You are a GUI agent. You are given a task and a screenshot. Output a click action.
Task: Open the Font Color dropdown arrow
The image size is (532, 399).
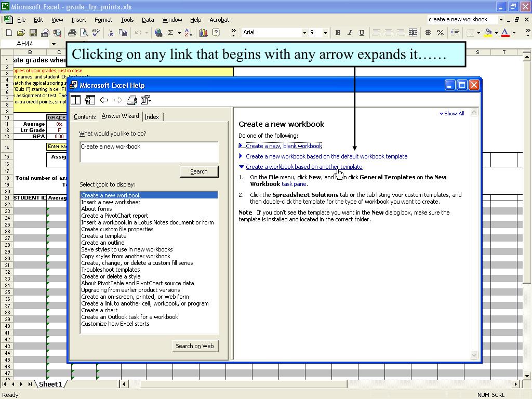[514, 33]
